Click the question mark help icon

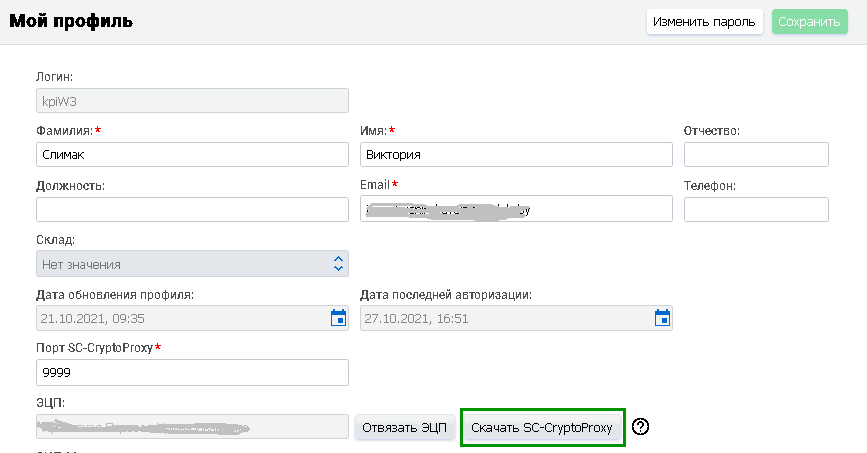[x=642, y=427]
